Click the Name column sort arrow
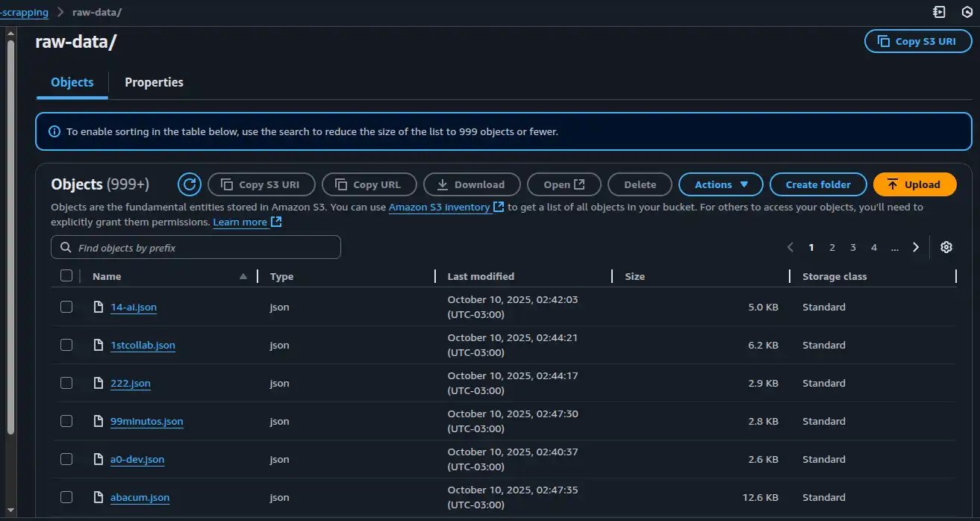The height and width of the screenshot is (521, 980). (x=243, y=276)
